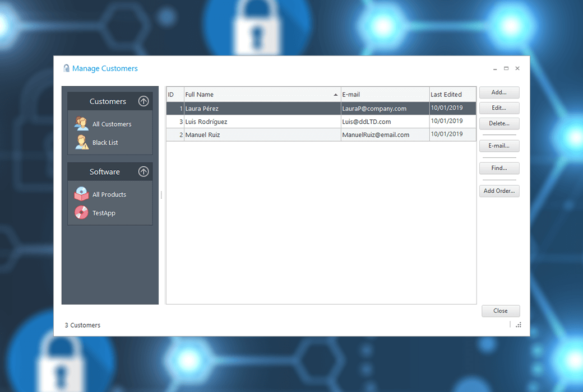Collapse the Software group with its chevron
583x392 pixels.
(x=144, y=171)
